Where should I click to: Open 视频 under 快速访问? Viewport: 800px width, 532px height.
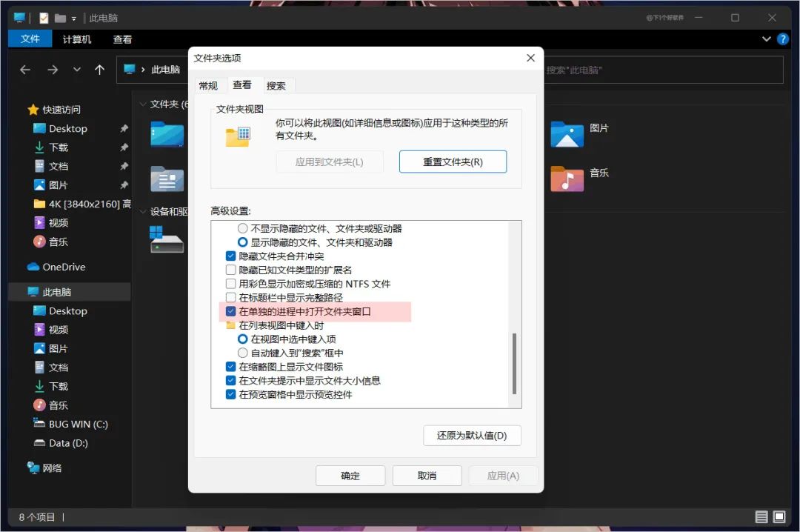(59, 223)
